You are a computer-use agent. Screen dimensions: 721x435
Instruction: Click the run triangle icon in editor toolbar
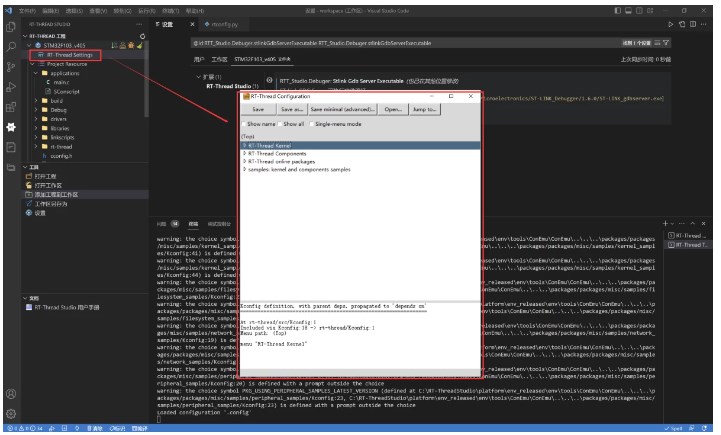pyautogui.click(x=671, y=24)
